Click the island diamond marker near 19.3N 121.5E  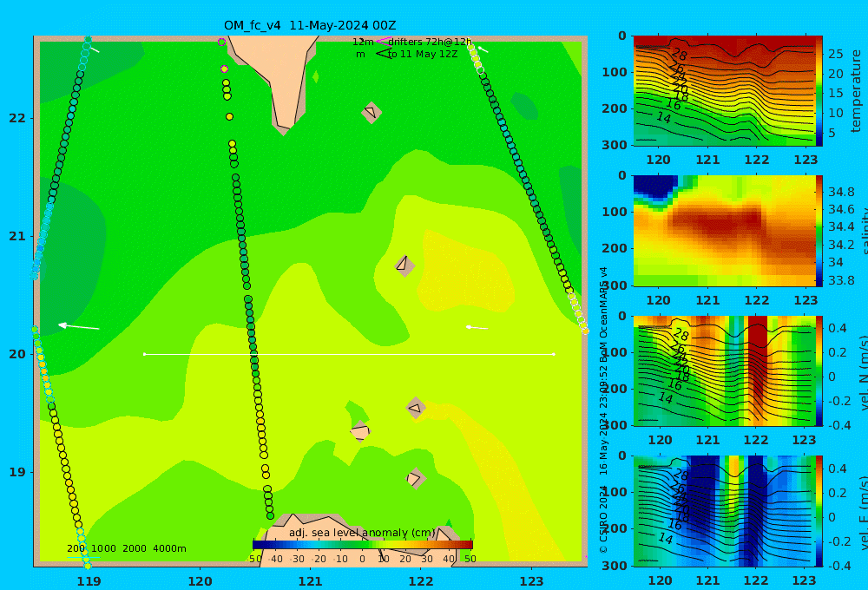pyautogui.click(x=360, y=431)
